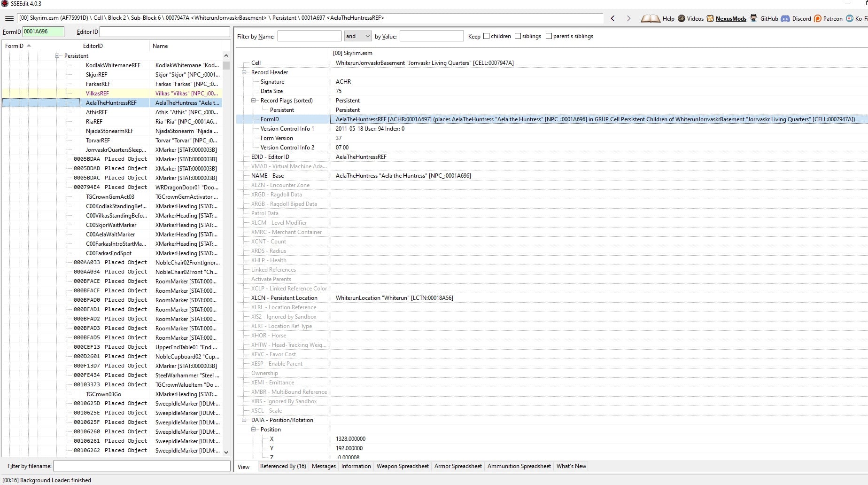The image size is (868, 485).
Task: Collapse DATA - Position/Rotation node
Action: click(244, 420)
